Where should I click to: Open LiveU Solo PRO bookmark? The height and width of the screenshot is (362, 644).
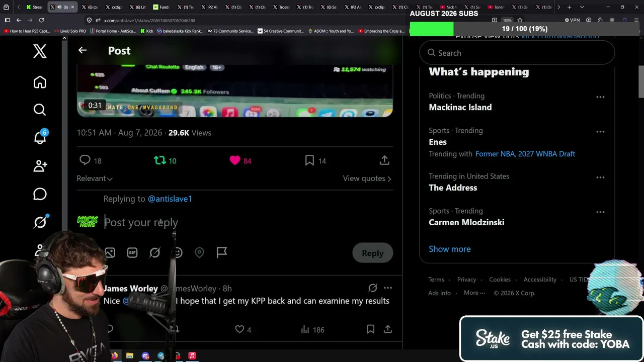69,31
